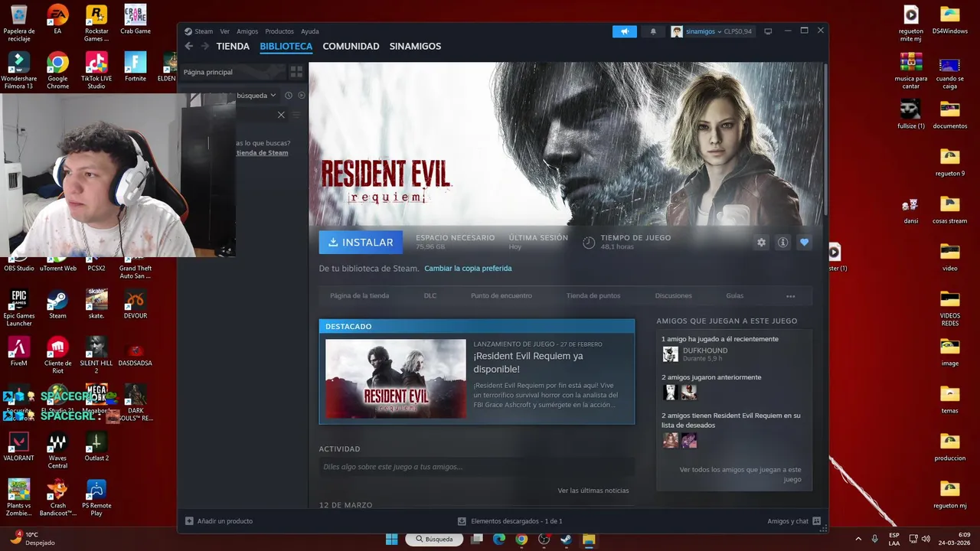
Task: Switch to Big Picture mode via the monitor icon
Action: pos(768,31)
